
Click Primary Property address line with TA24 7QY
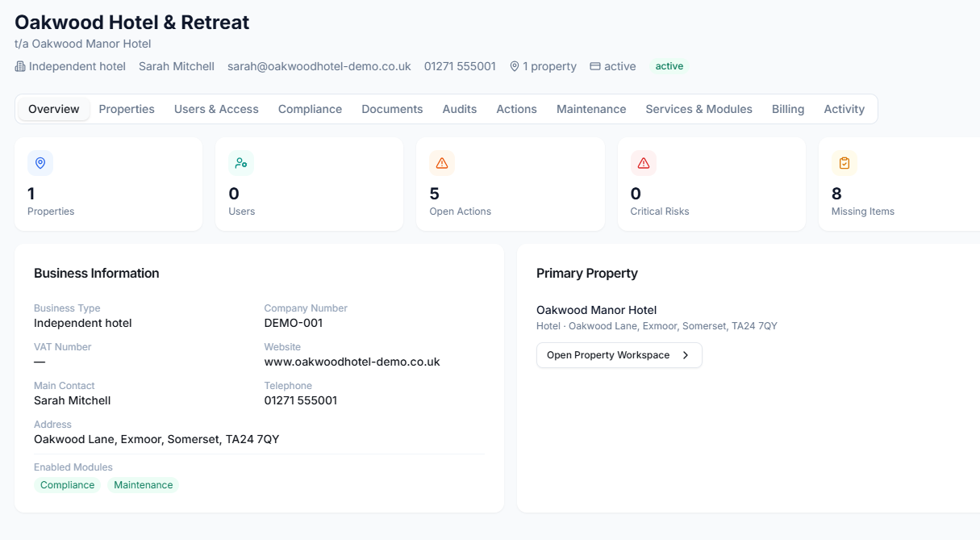[657, 326]
